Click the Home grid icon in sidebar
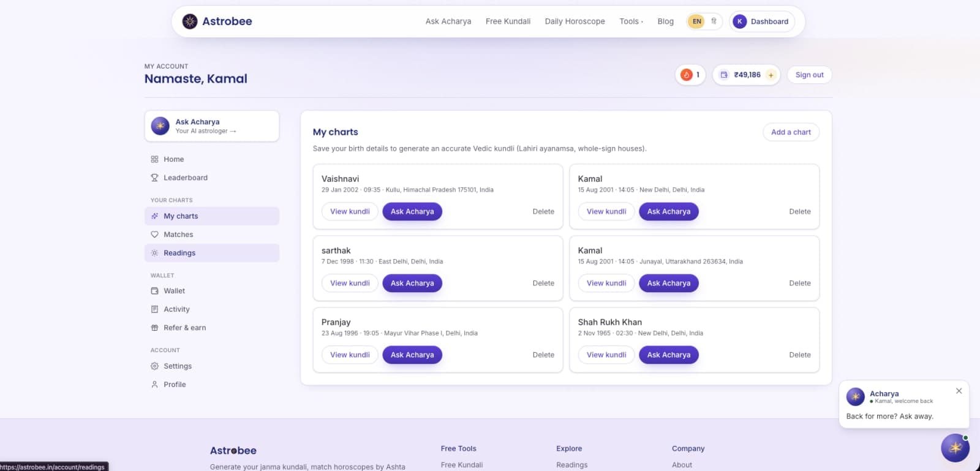 click(x=154, y=159)
